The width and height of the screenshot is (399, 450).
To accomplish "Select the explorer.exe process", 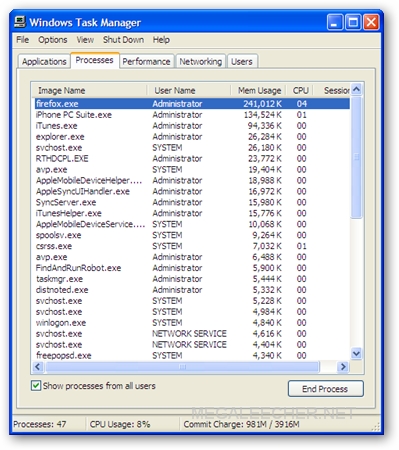I will [192, 137].
